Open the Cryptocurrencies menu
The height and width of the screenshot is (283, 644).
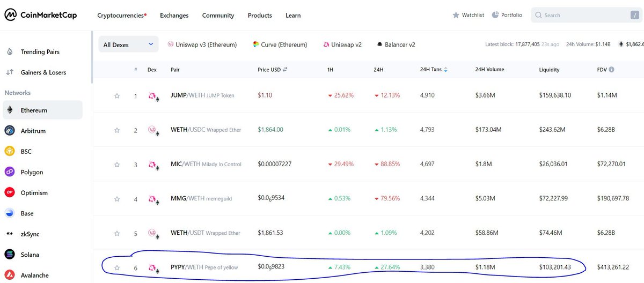tap(122, 16)
